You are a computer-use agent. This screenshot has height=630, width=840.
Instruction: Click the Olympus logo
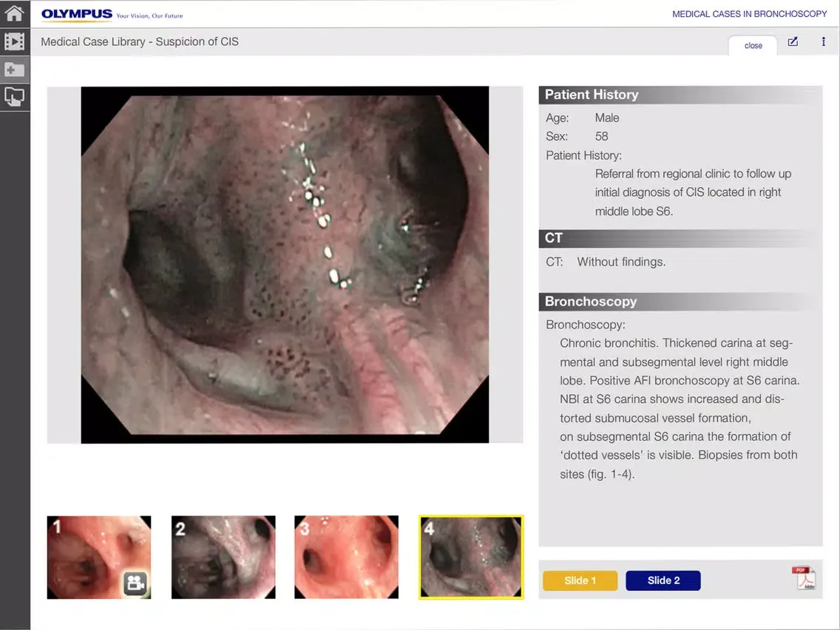[77, 14]
